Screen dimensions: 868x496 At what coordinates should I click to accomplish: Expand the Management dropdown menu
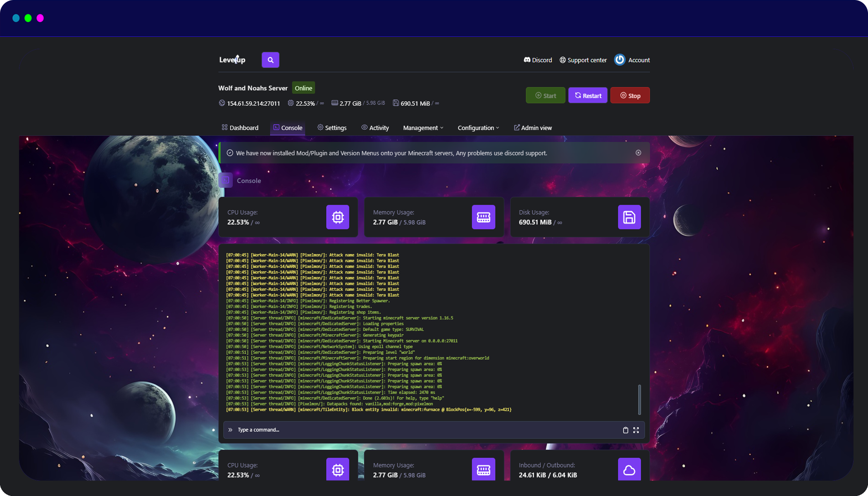click(423, 128)
